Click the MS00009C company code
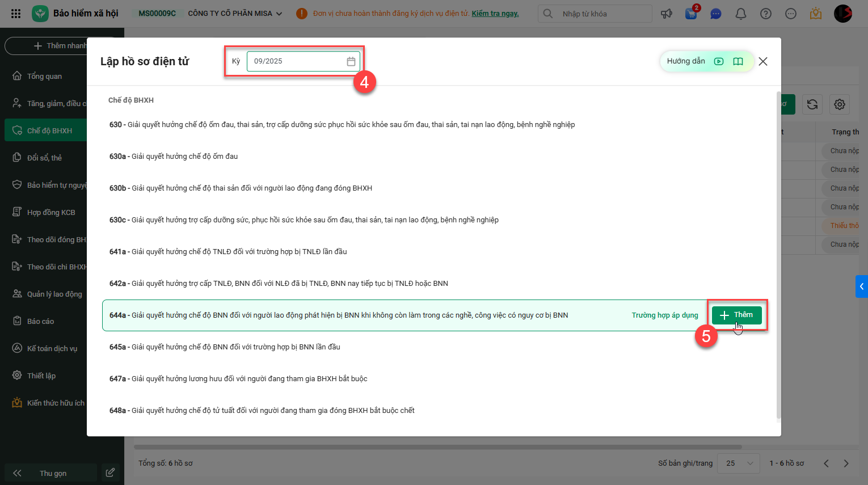This screenshot has height=485, width=868. click(x=157, y=14)
